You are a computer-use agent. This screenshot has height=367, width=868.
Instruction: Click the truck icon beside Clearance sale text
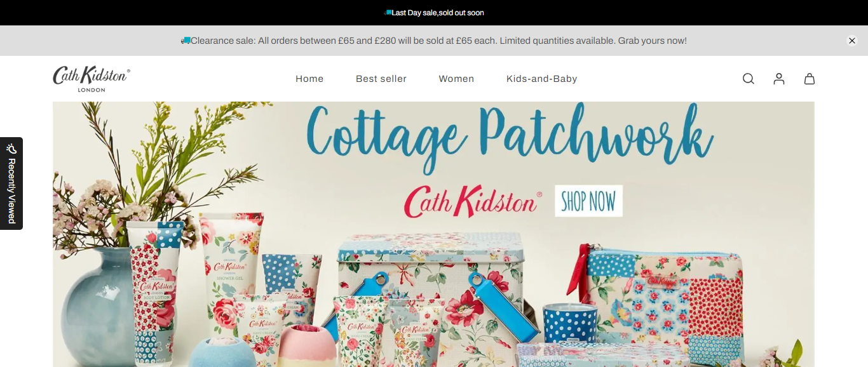point(186,41)
